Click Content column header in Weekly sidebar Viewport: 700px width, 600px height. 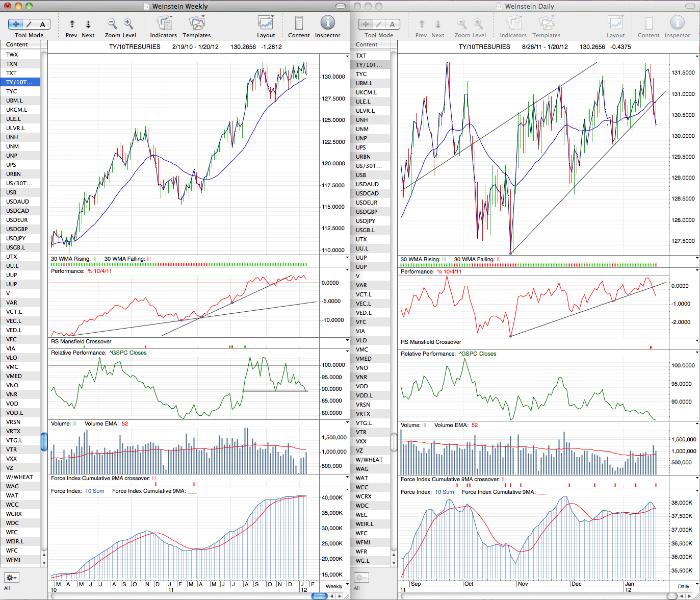pos(20,44)
